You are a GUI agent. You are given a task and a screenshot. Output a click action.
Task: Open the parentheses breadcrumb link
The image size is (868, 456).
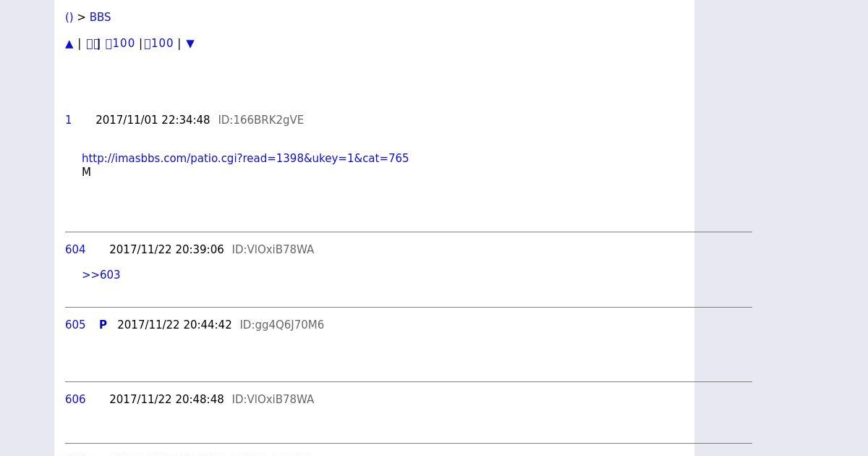tap(69, 17)
